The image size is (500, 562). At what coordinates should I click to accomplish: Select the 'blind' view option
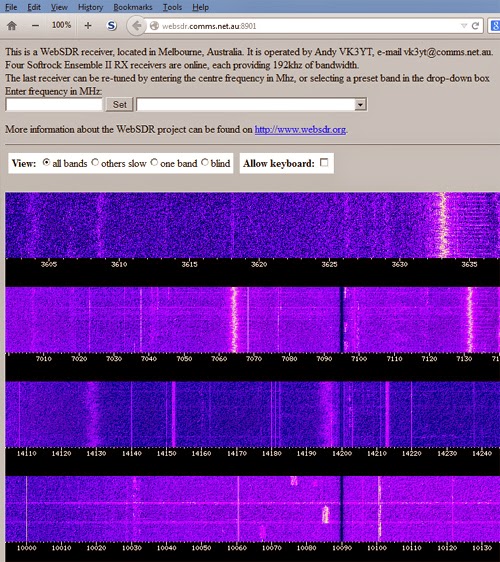click(x=205, y=162)
